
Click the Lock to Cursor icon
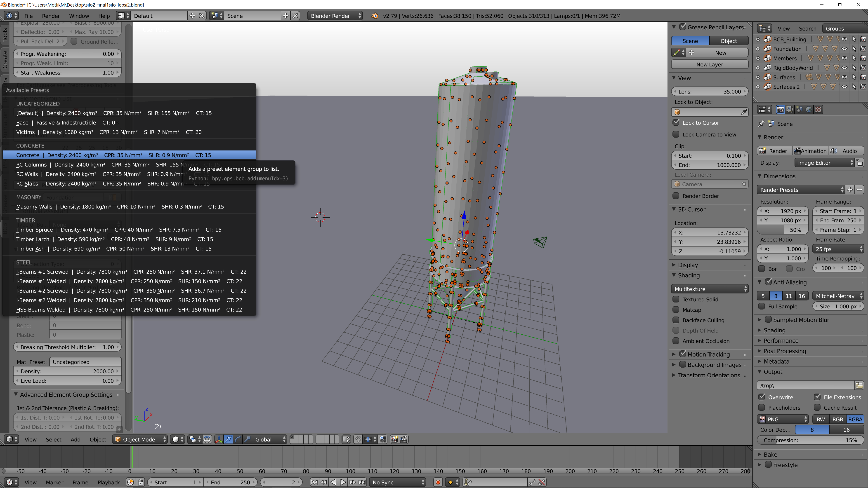tap(677, 122)
